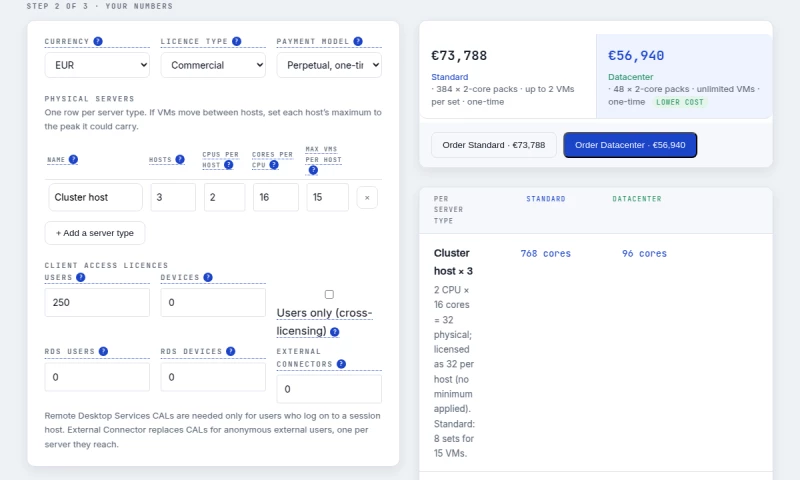
Task: Click Order Datacenter €56,940 button
Action: click(630, 145)
